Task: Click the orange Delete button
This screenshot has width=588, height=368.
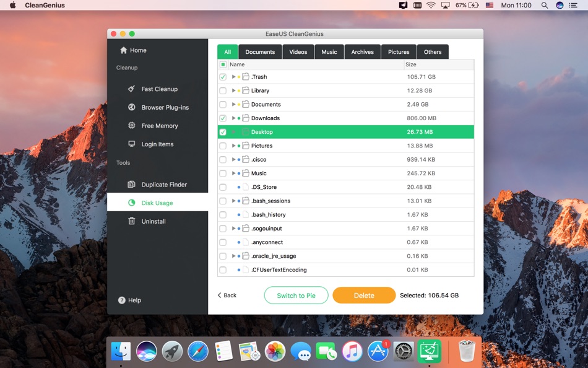Action: point(364,296)
